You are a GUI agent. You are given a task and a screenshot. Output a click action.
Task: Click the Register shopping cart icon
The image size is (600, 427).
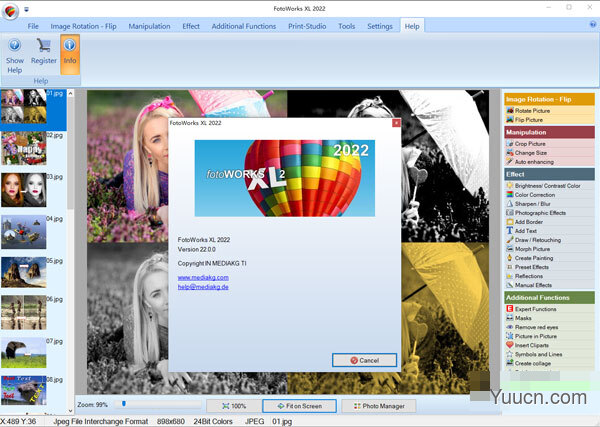tap(44, 45)
